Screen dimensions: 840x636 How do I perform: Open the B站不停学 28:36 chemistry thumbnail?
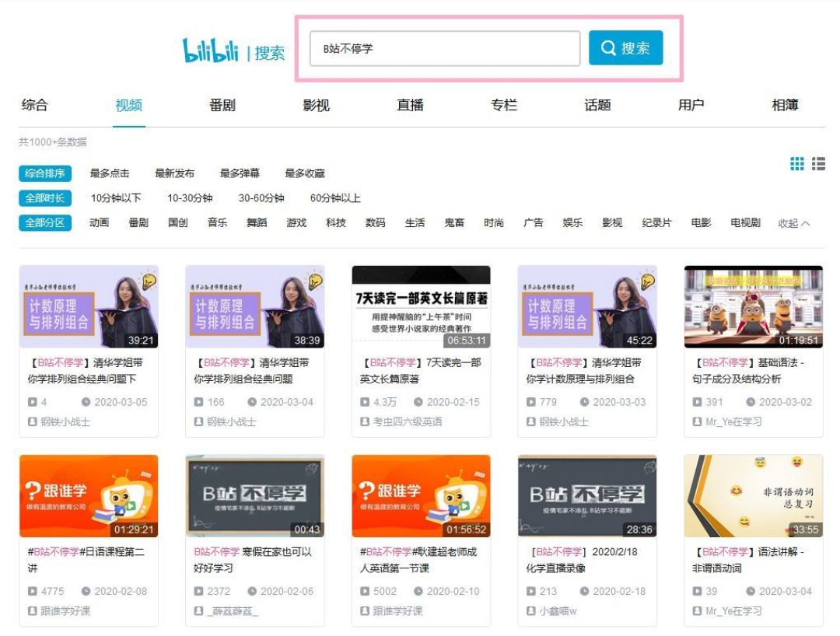(x=587, y=496)
